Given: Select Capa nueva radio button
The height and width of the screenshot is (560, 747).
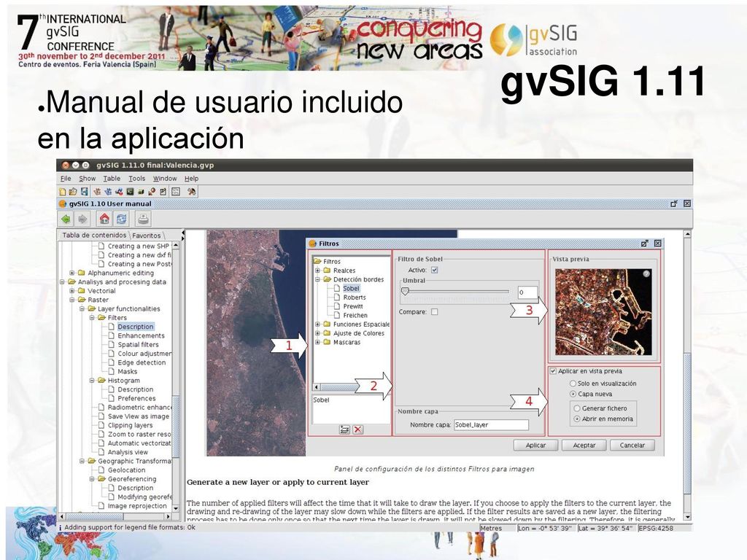Looking at the screenshot, I should click(573, 394).
